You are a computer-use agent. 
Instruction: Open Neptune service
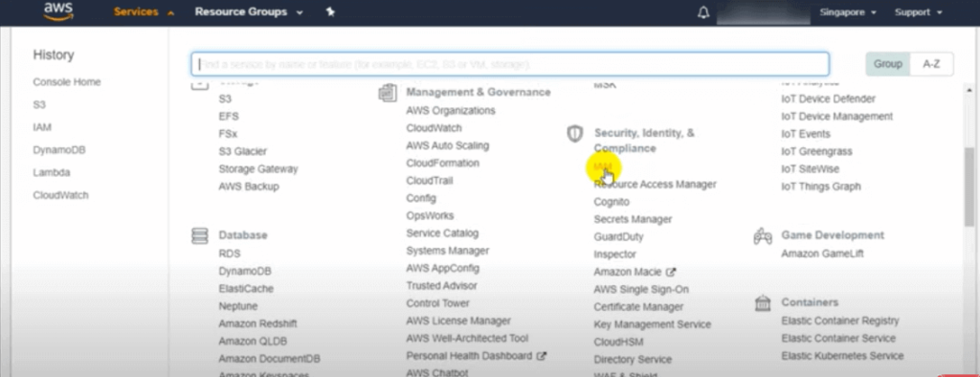coord(238,306)
